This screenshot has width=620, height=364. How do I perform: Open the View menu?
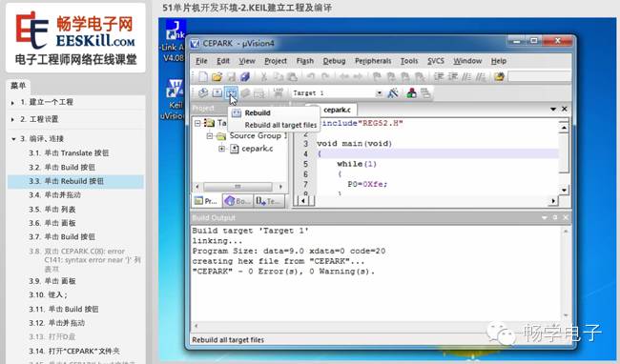point(247,61)
